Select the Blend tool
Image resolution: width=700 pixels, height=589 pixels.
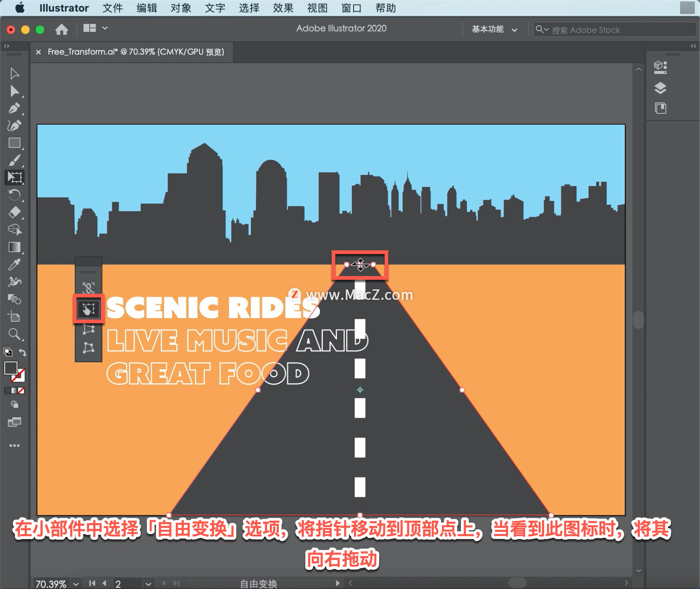(x=14, y=299)
